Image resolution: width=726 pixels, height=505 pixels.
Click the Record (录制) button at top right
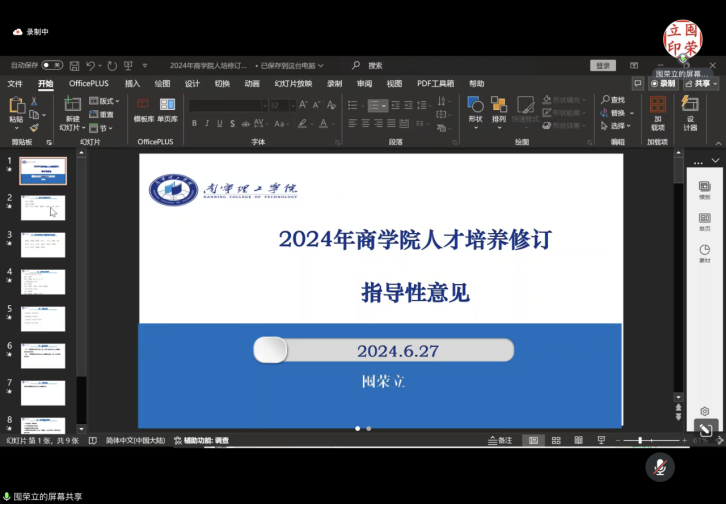point(662,84)
